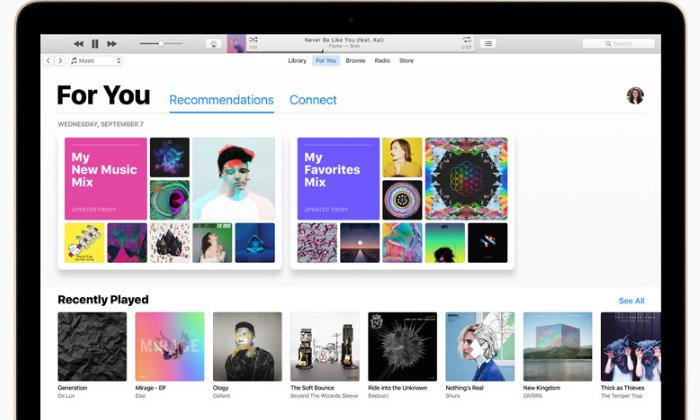Click the Generation album title text
This screenshot has height=420, width=700.
tap(72, 388)
